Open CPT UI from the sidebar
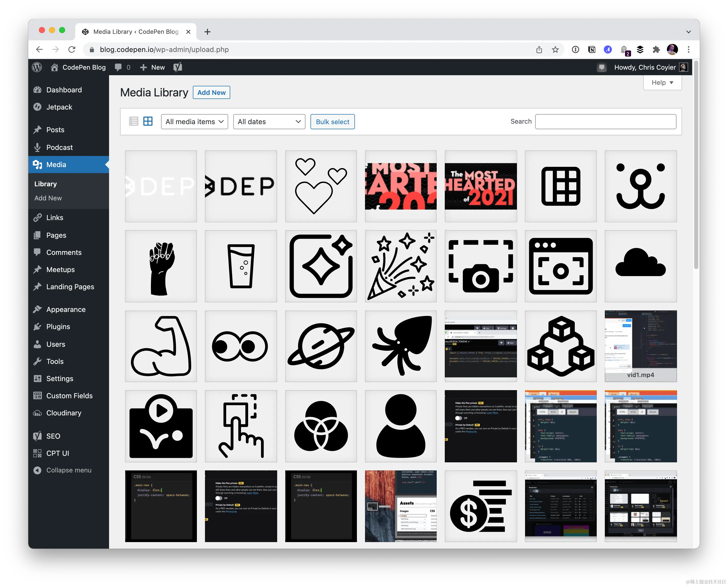This screenshot has width=728, height=586. click(58, 453)
